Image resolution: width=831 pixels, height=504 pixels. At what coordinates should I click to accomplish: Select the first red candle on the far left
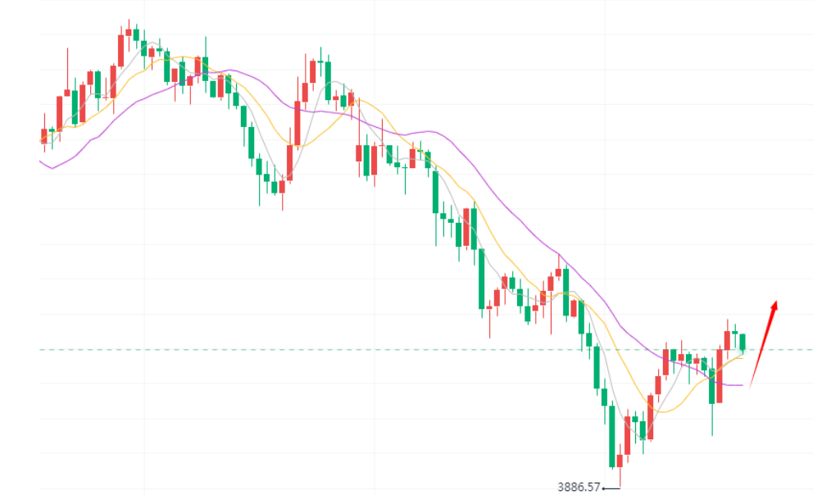point(43,136)
